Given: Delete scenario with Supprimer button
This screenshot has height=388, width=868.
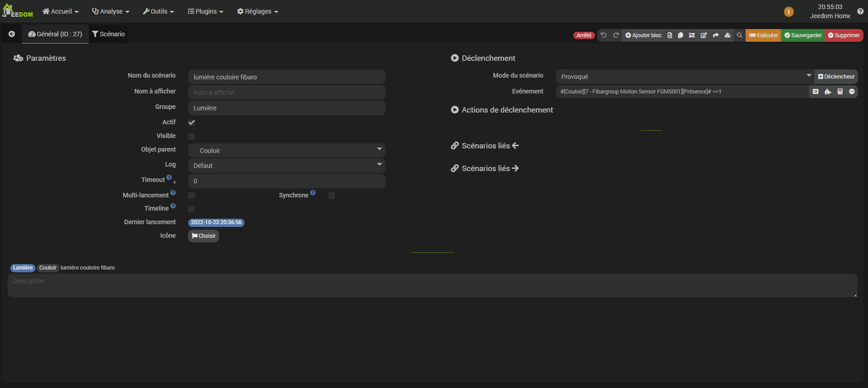Looking at the screenshot, I should pyautogui.click(x=844, y=35).
